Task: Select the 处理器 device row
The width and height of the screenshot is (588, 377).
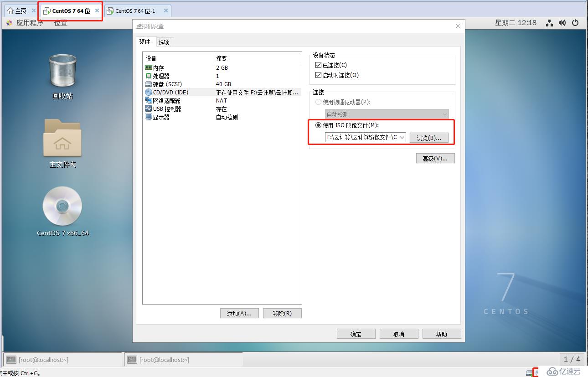Action: (x=222, y=76)
